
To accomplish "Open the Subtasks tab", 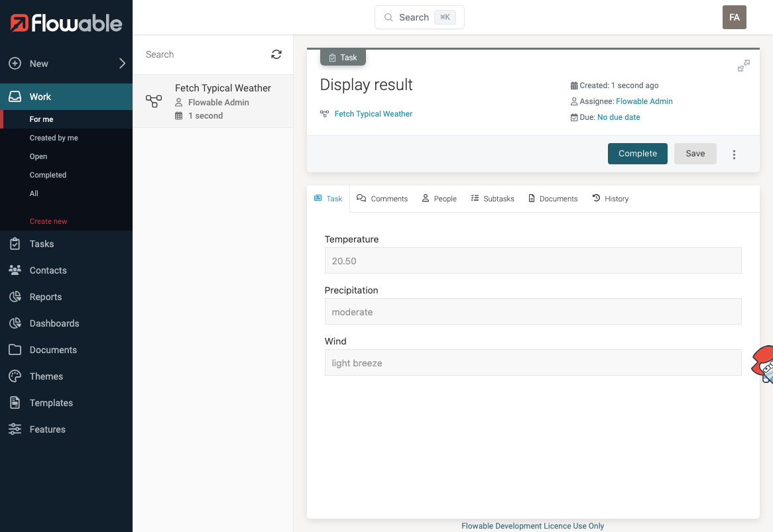I will 492,199.
